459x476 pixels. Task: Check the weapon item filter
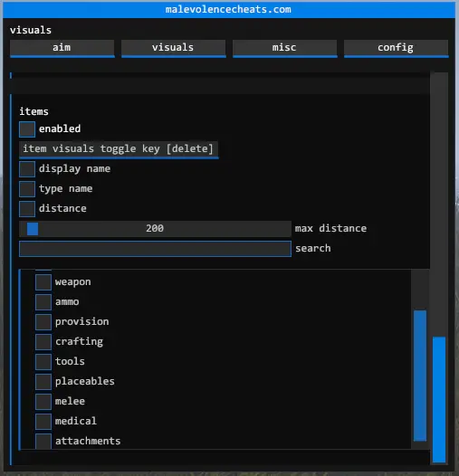[x=43, y=282]
